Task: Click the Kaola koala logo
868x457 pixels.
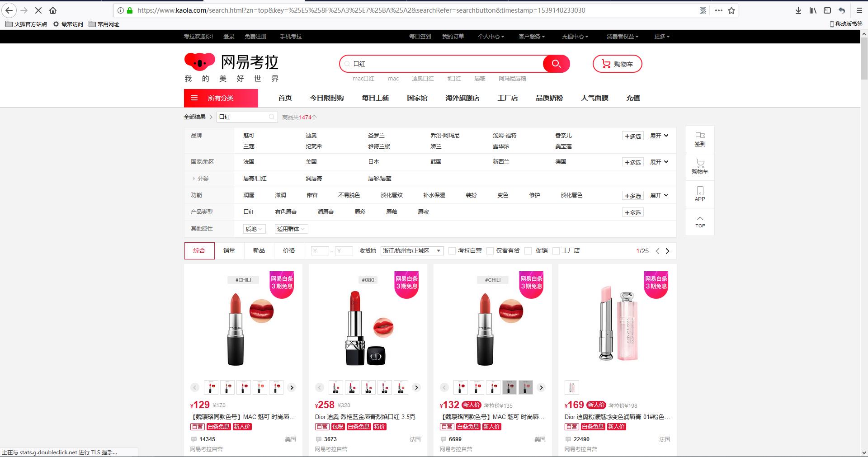Action: point(200,62)
